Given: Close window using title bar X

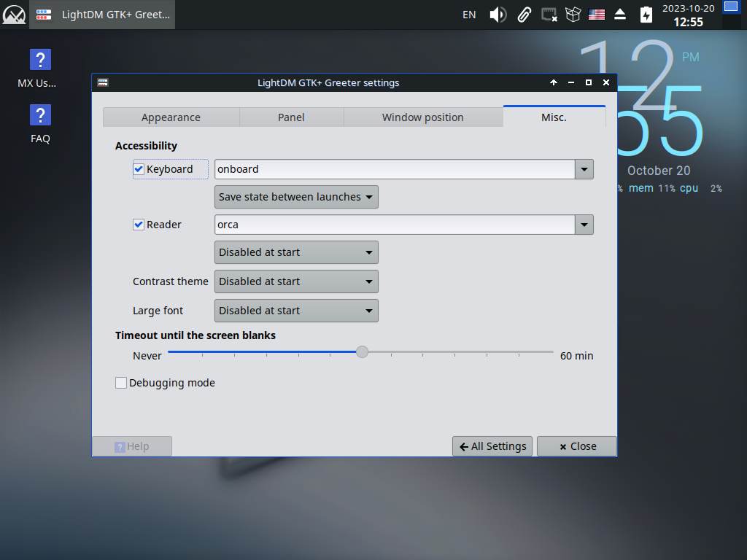Looking at the screenshot, I should (606, 82).
